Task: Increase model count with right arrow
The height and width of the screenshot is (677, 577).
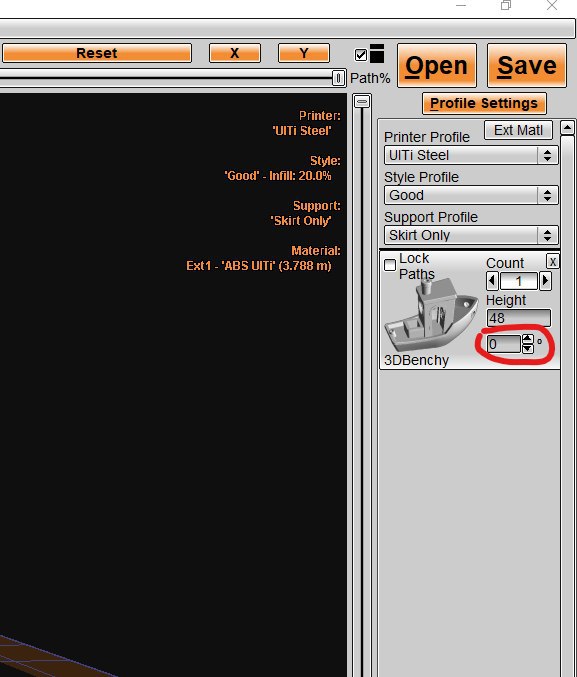Action: pyautogui.click(x=545, y=281)
